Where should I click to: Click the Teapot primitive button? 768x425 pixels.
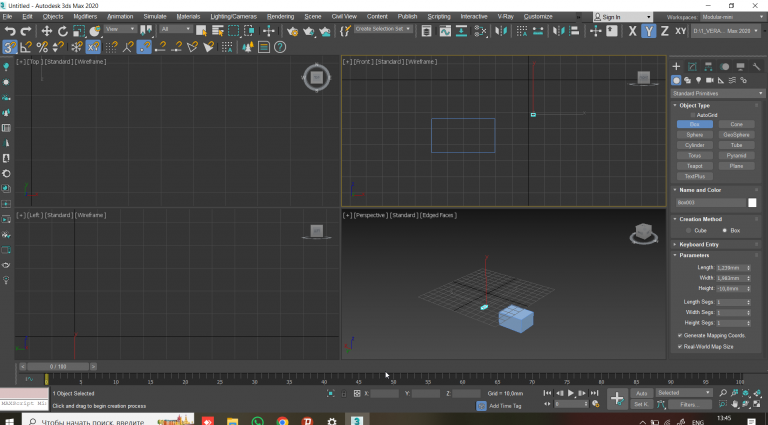(695, 166)
